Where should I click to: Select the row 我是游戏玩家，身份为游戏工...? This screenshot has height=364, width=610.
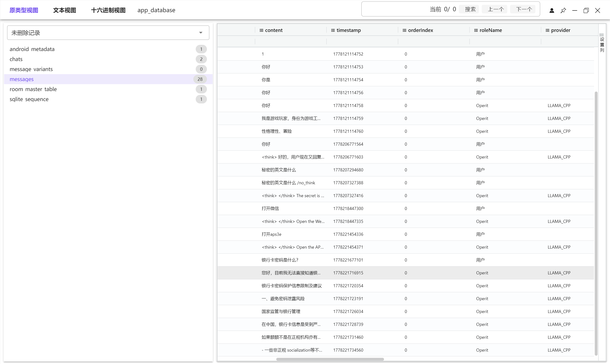(x=406, y=118)
